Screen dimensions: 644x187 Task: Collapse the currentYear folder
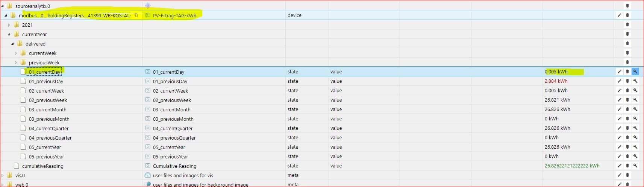(x=9, y=34)
